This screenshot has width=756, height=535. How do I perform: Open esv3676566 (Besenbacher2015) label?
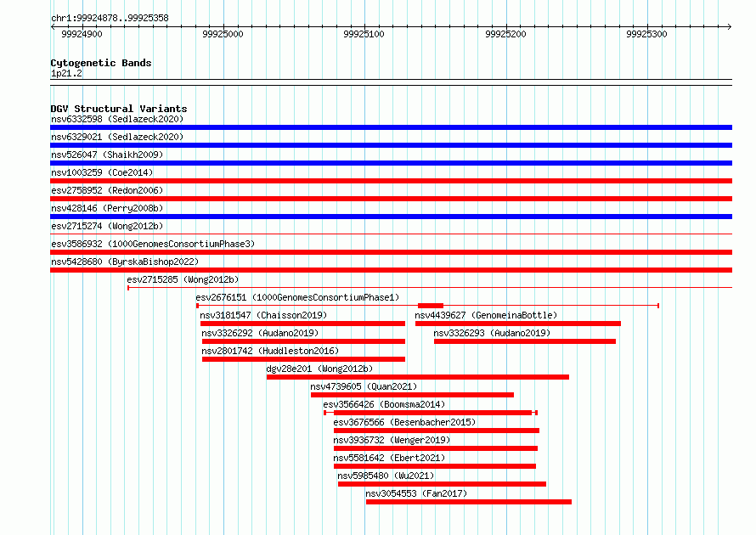(404, 422)
